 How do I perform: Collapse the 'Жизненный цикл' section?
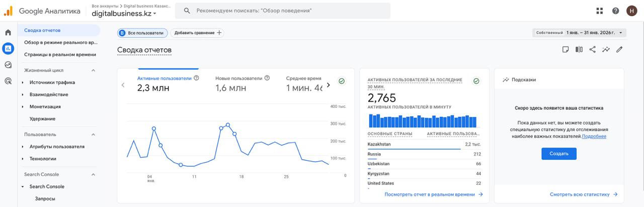pos(93,71)
